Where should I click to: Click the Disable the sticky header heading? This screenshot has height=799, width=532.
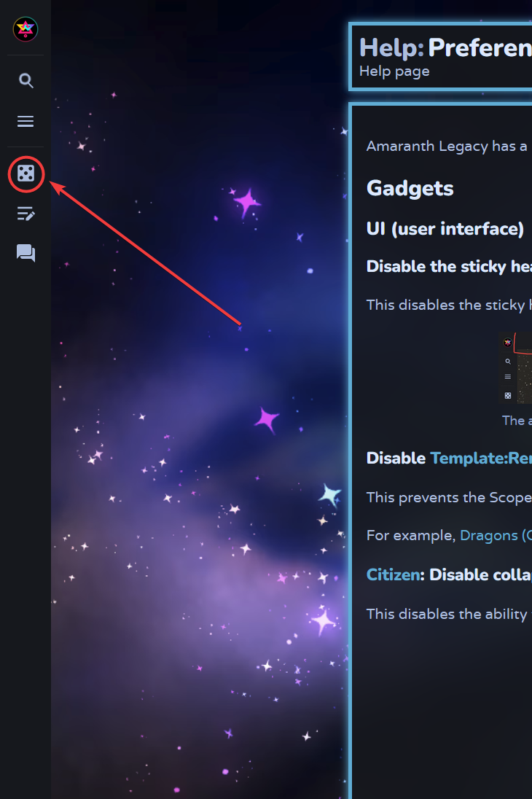(x=448, y=266)
